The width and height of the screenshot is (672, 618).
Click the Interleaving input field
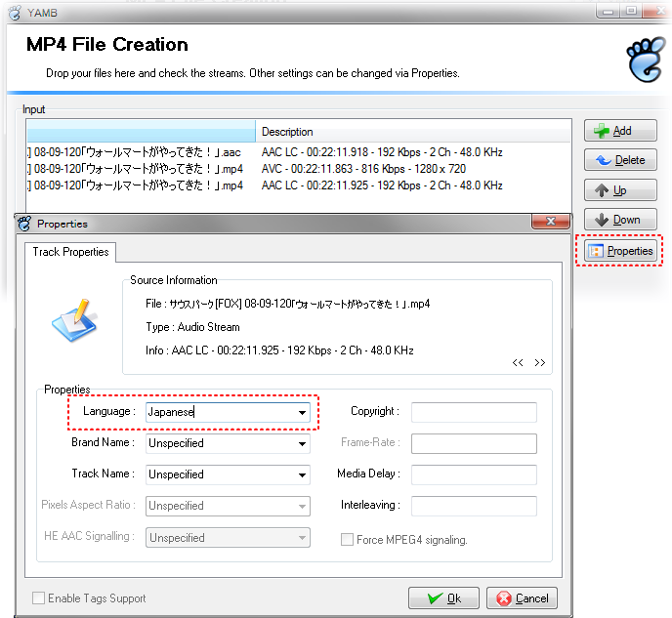tap(474, 506)
